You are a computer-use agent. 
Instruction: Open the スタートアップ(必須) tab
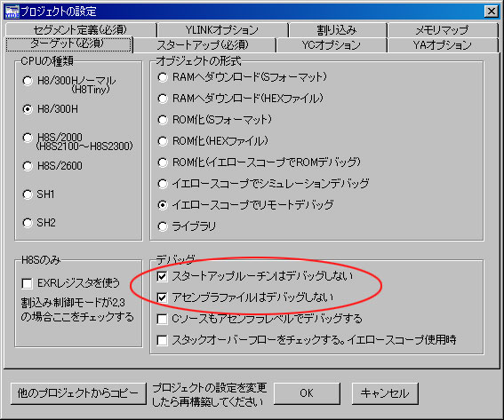pyautogui.click(x=204, y=45)
